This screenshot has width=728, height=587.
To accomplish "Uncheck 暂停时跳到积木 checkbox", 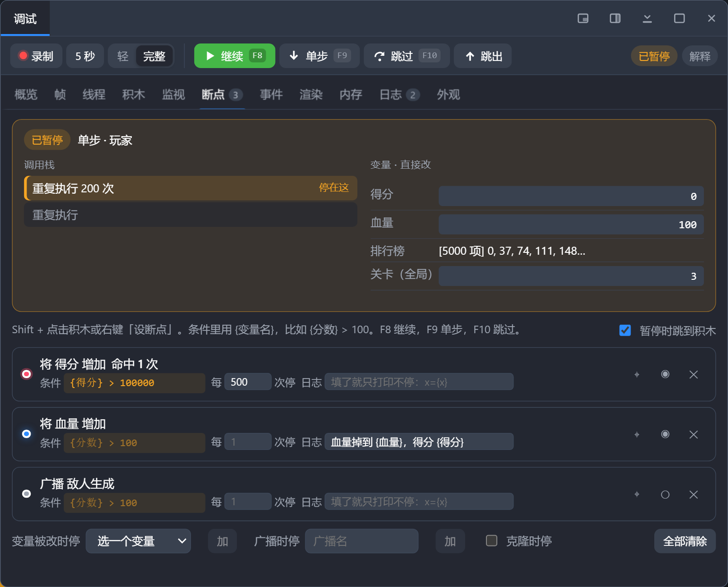I will click(x=625, y=330).
